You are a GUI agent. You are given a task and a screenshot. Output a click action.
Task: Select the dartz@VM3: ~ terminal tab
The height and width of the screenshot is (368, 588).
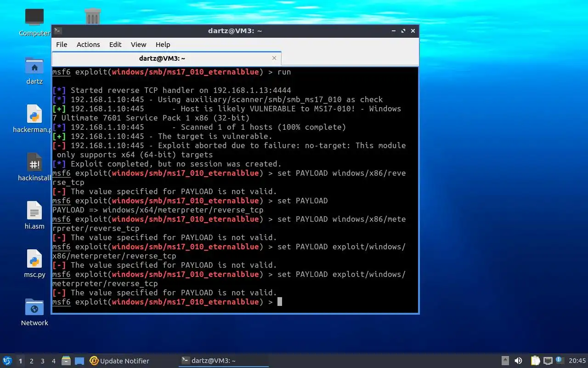166,58
